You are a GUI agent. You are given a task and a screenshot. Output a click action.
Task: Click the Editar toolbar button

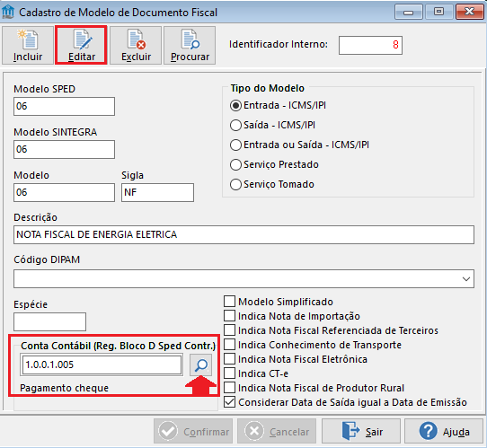pyautogui.click(x=82, y=45)
